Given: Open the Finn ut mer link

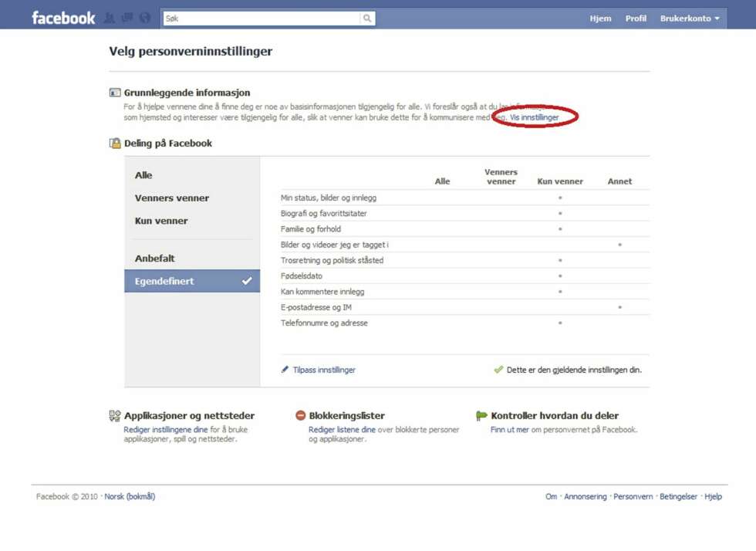Looking at the screenshot, I should [510, 429].
